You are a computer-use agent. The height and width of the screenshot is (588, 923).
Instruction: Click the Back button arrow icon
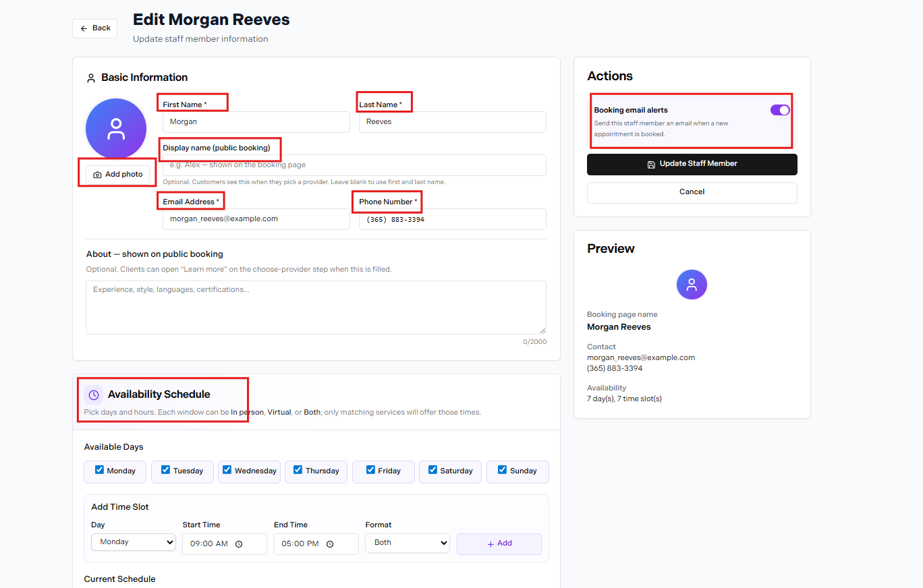point(84,28)
